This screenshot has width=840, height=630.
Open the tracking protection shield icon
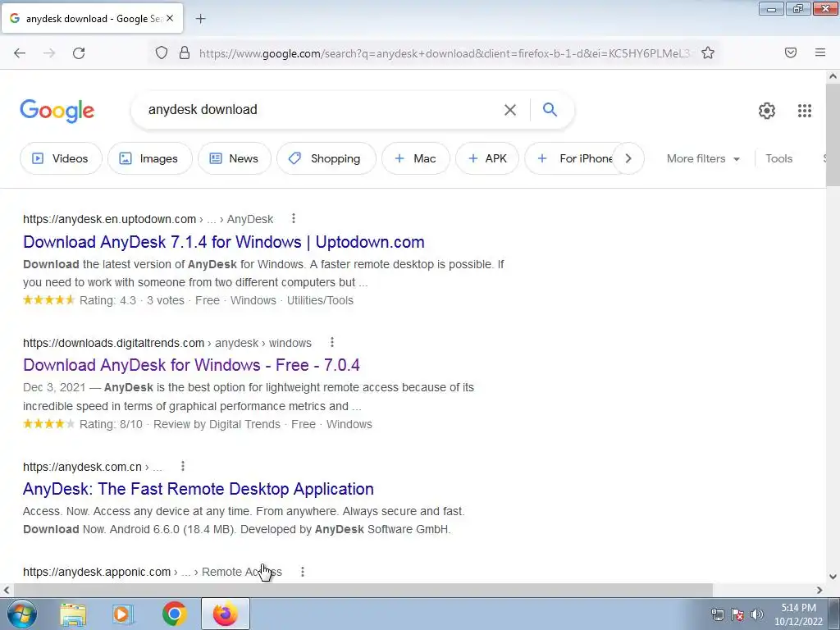162,52
